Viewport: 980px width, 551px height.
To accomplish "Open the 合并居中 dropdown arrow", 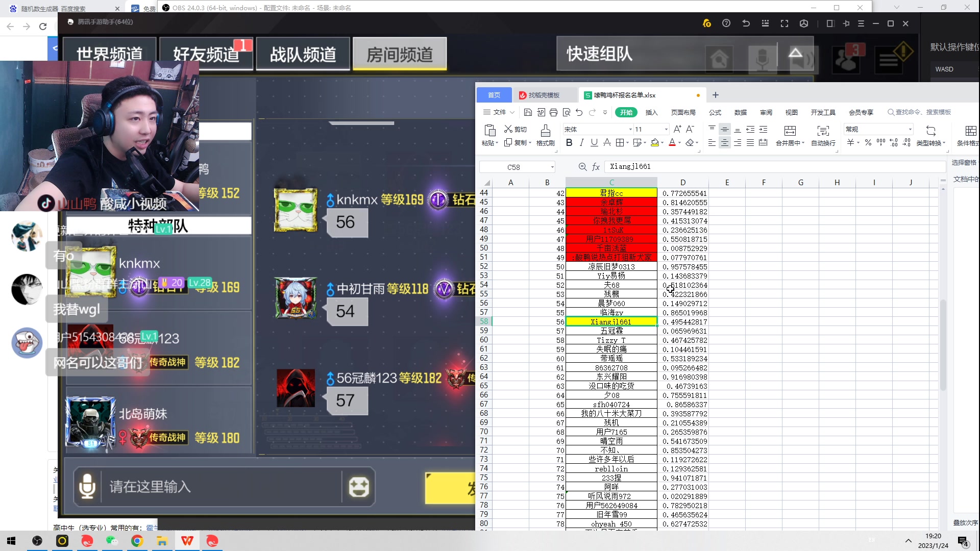I will pyautogui.click(x=803, y=143).
